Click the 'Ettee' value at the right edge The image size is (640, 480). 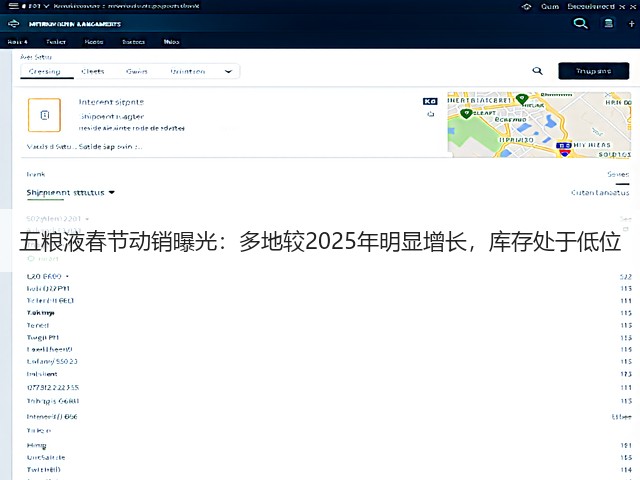coord(621,417)
